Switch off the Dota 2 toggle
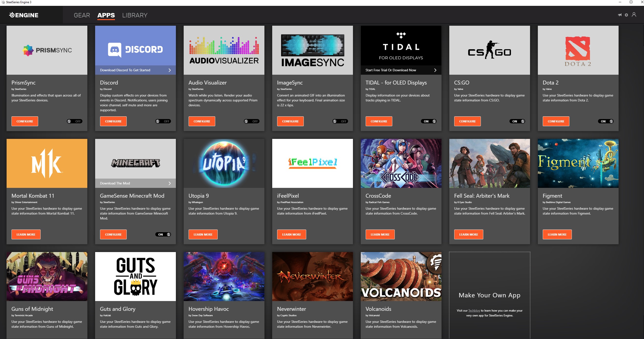 (606, 121)
